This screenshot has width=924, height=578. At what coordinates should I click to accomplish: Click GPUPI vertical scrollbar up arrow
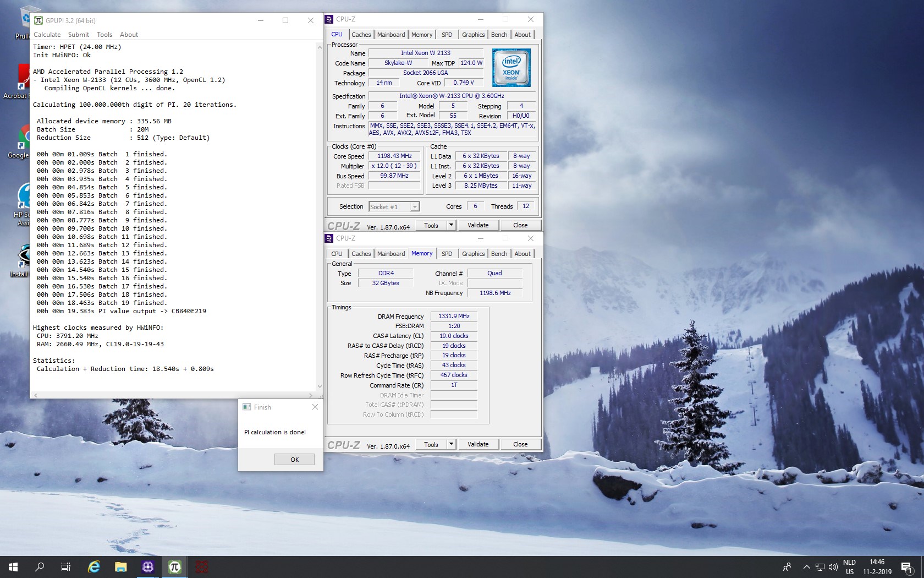[x=320, y=47]
